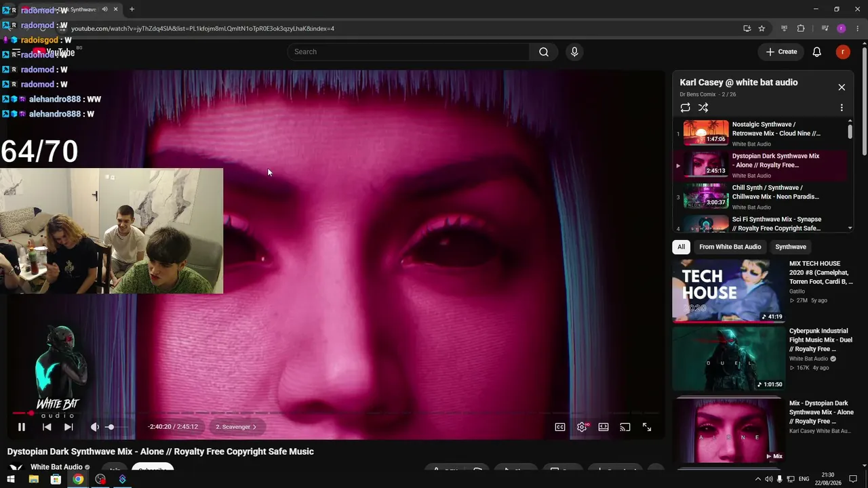Close the Karl Casey playlist panel
This screenshot has width=868, height=488.
click(x=842, y=87)
